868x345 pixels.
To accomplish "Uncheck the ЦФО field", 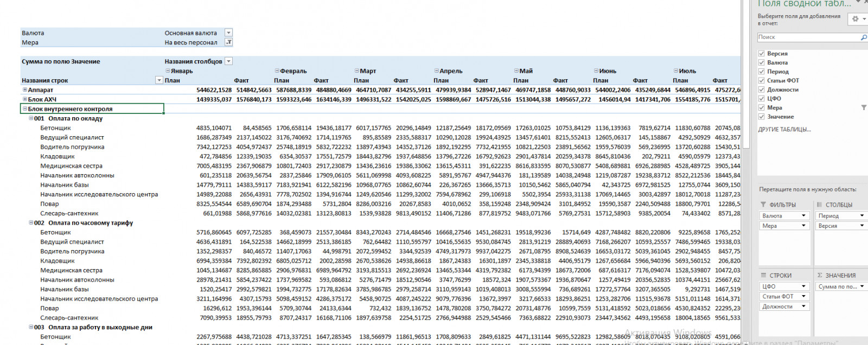I will [762, 99].
